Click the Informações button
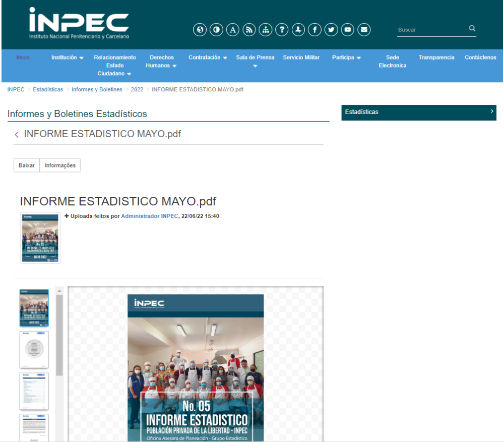Image resolution: width=504 pixels, height=442 pixels. [x=60, y=165]
